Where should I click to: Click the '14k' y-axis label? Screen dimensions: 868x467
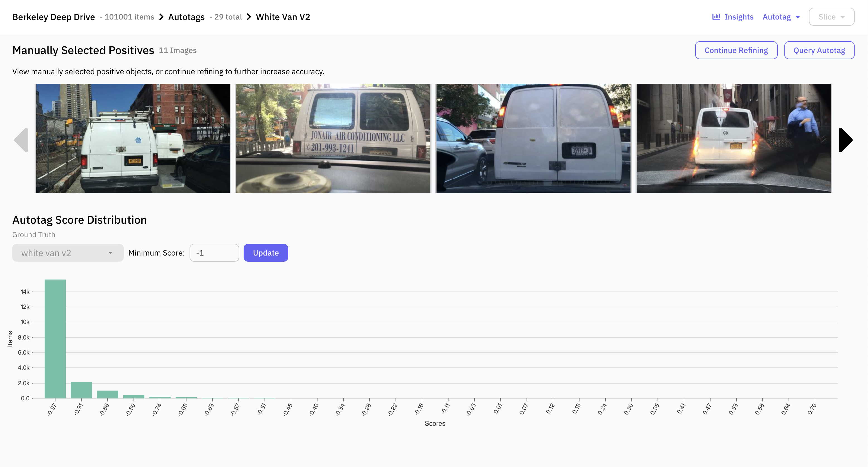25,291
